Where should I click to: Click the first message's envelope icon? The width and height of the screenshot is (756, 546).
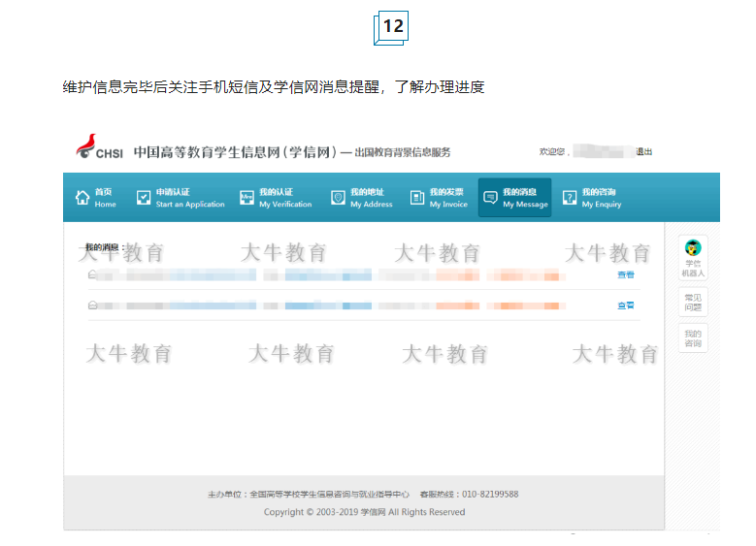(93, 275)
